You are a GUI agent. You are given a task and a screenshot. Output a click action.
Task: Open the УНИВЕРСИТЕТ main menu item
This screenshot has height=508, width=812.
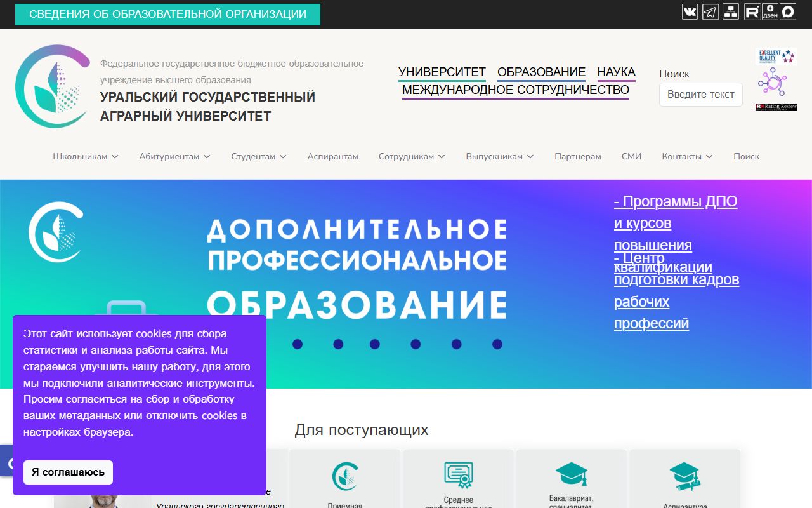(x=442, y=72)
